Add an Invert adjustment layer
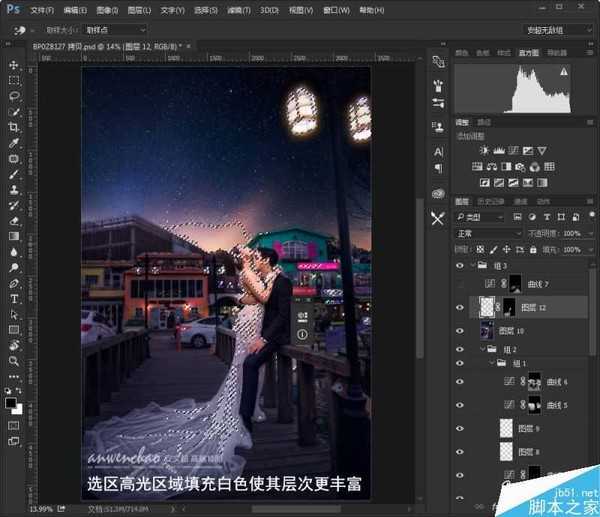600x517 pixels. (x=485, y=183)
